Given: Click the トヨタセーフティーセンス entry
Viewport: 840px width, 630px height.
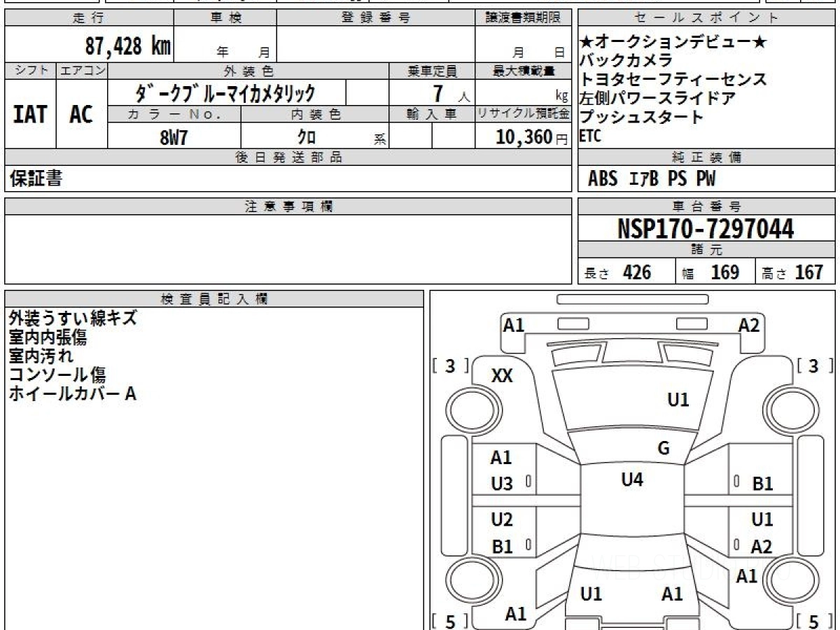Looking at the screenshot, I should tap(673, 79).
